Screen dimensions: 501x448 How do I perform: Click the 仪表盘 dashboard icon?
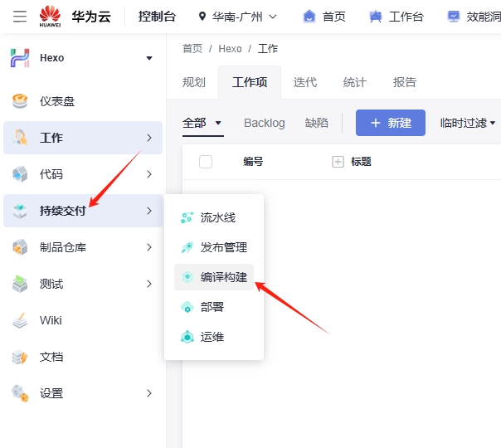pos(20,101)
